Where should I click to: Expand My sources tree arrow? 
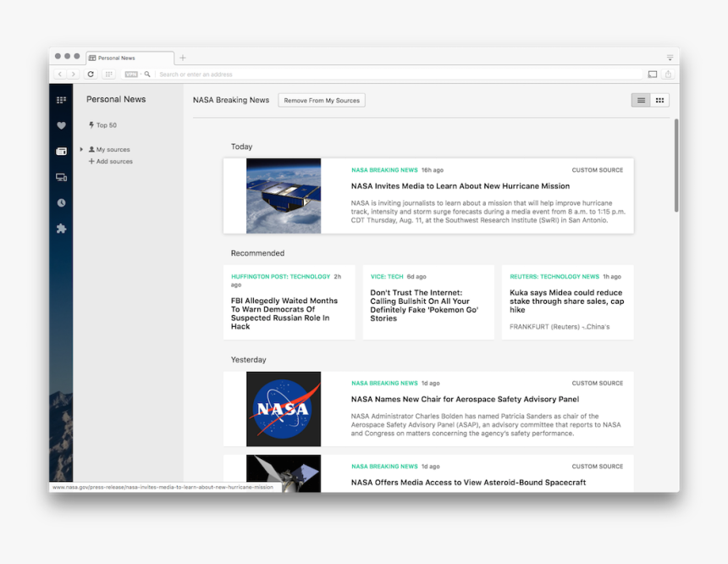(81, 149)
